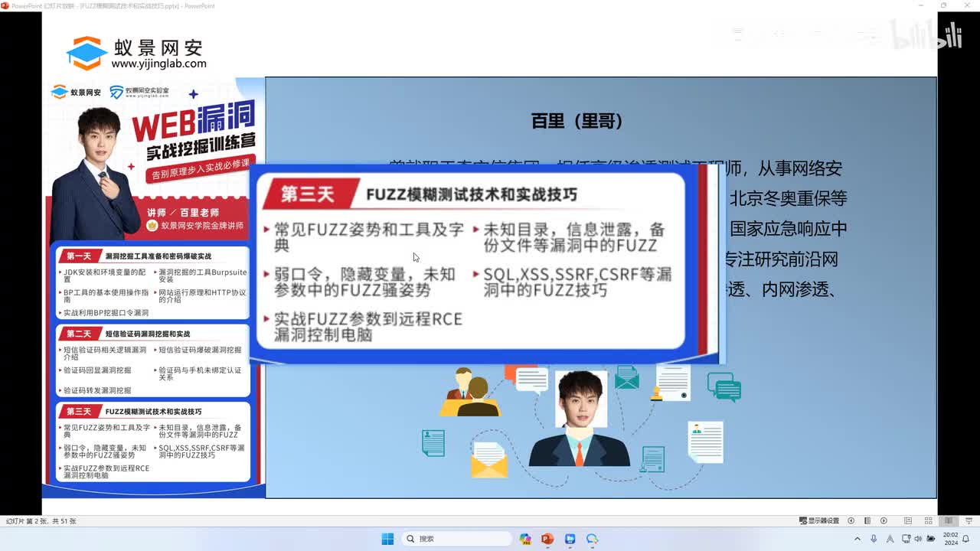Click poster bullet 验证码回显漏洞挖掘
980x551 pixels.
[97, 370]
